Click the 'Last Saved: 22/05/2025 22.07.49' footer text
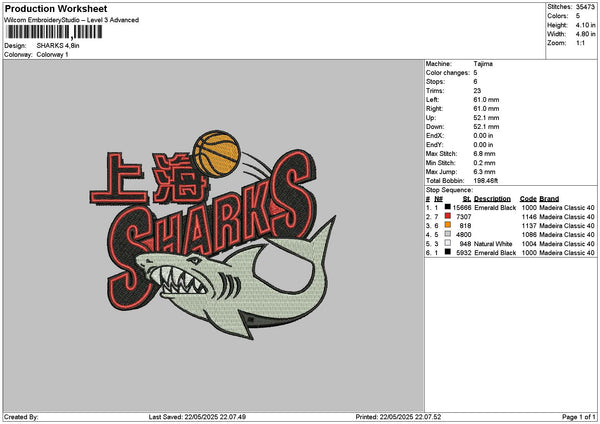Screen dimensions: 600x424 pos(197,417)
